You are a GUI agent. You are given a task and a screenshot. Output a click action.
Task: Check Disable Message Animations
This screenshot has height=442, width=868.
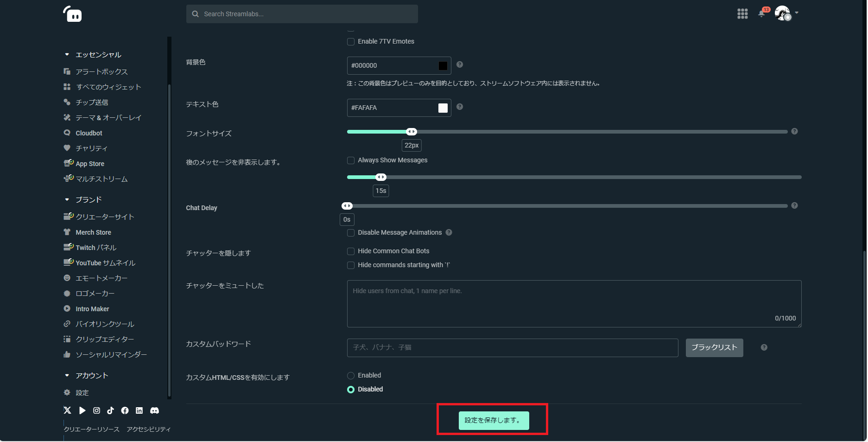tap(351, 233)
